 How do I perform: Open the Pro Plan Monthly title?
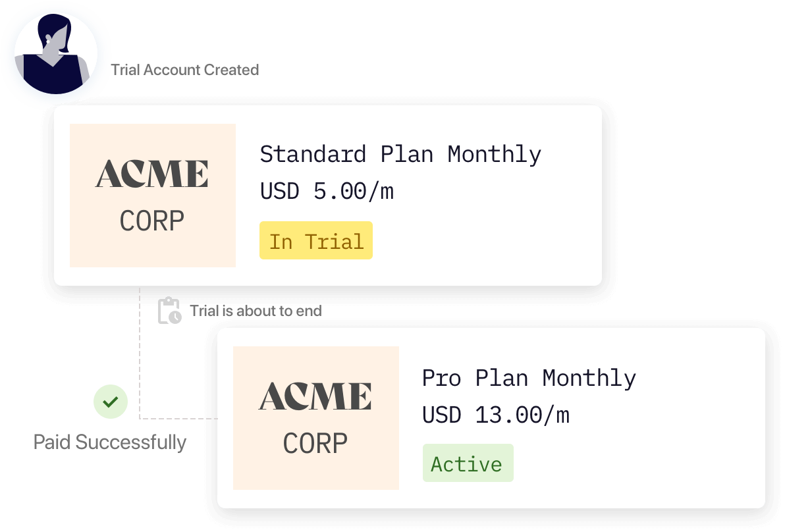(x=529, y=378)
